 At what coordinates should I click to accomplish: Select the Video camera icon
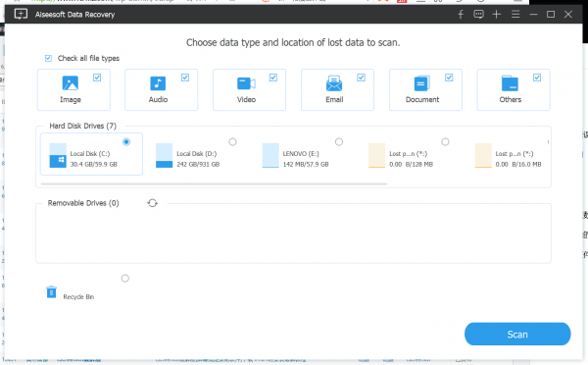246,83
